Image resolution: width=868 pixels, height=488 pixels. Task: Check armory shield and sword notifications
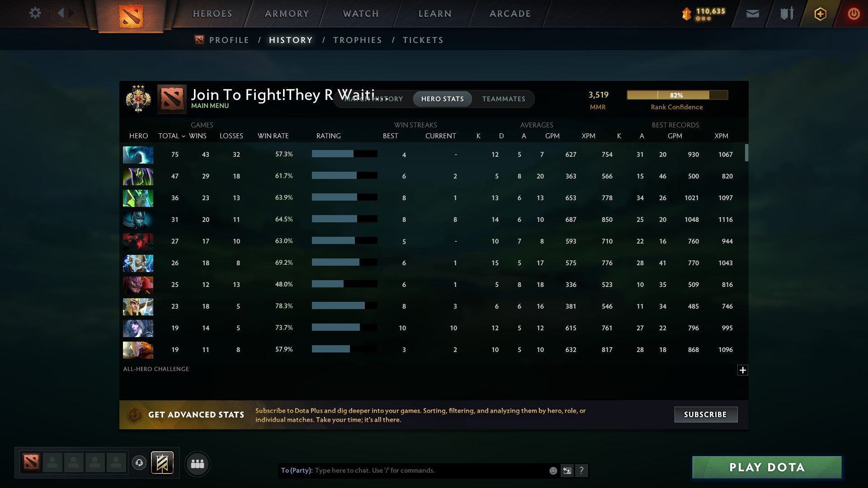(787, 14)
